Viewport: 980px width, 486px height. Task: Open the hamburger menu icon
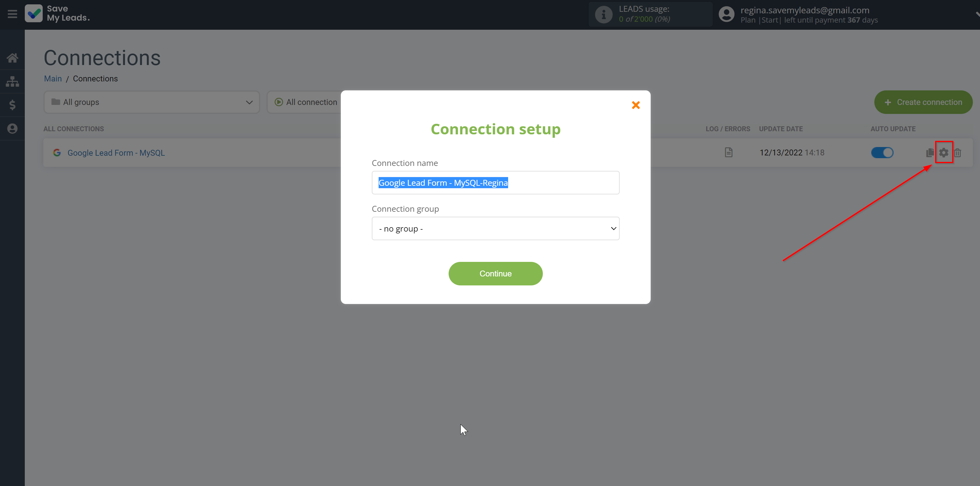(x=12, y=14)
